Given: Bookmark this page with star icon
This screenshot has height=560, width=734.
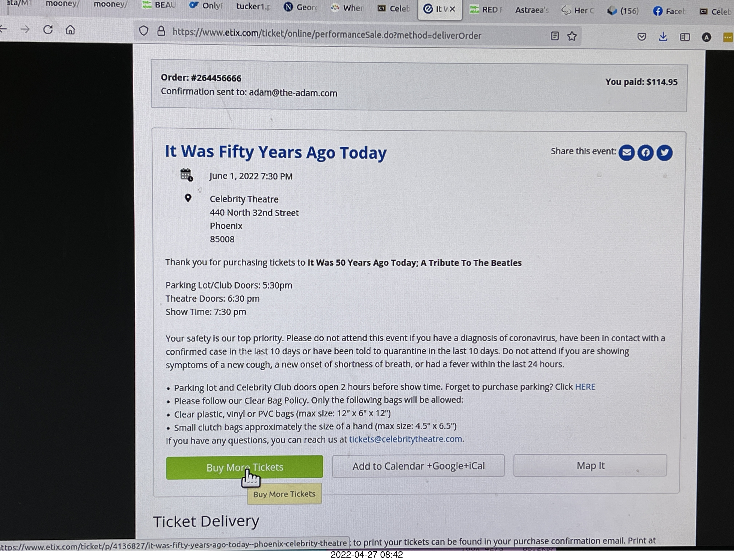Looking at the screenshot, I should [572, 36].
